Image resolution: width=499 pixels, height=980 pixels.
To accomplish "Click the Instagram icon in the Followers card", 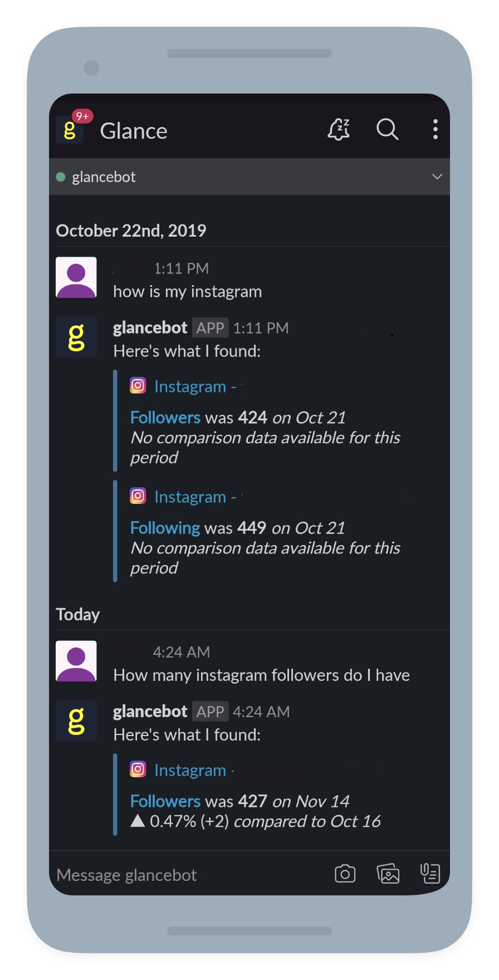I will pyautogui.click(x=137, y=385).
